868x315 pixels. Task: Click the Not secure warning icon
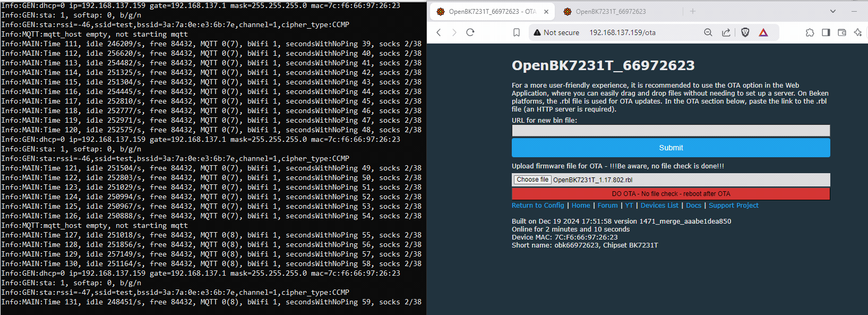click(x=537, y=32)
